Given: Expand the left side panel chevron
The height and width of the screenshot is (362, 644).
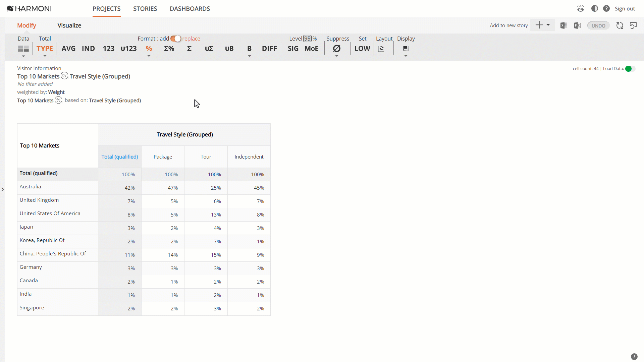Looking at the screenshot, I should pyautogui.click(x=3, y=189).
